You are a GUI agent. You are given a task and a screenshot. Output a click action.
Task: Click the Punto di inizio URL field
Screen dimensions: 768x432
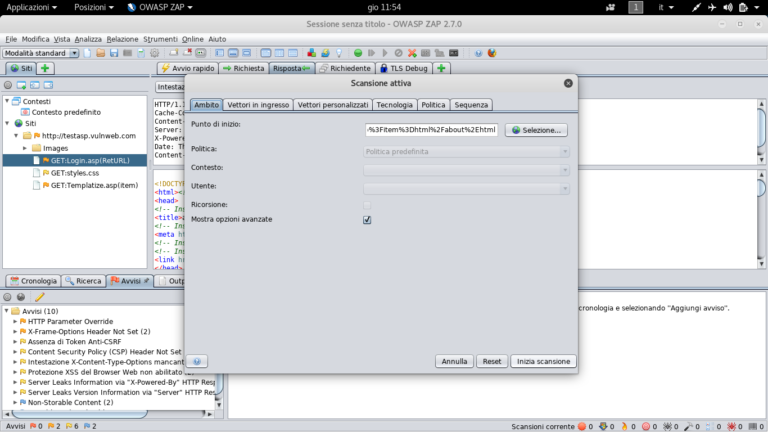432,130
